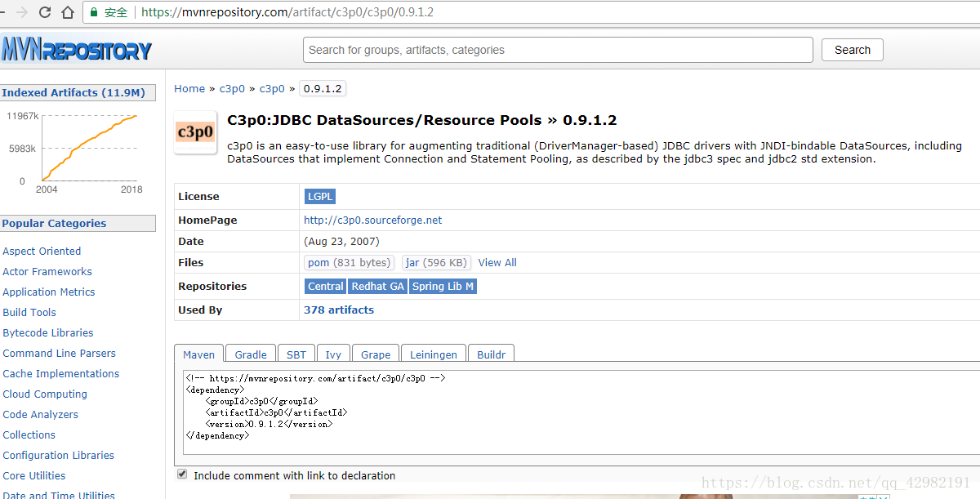Click the 0.9.1.2 breadcrumb version
Image resolution: width=980 pixels, height=499 pixels.
point(323,88)
